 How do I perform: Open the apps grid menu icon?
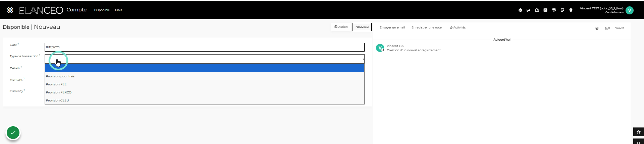(10, 10)
